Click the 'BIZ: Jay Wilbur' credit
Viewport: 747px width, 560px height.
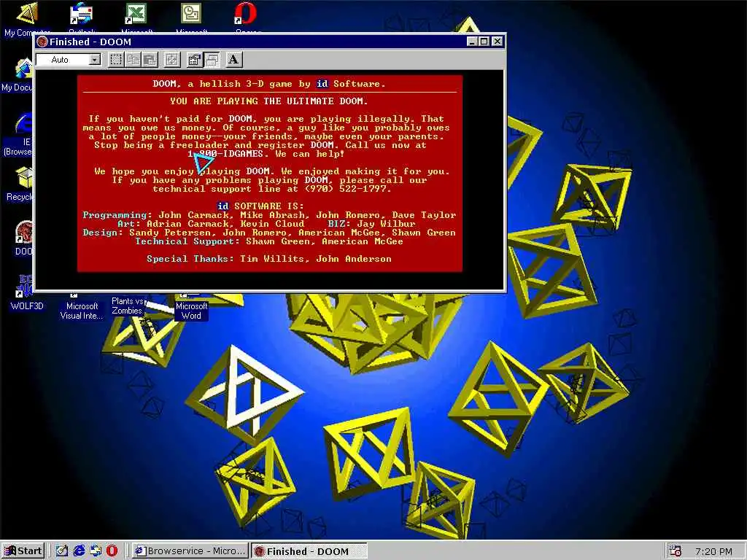[x=371, y=223]
